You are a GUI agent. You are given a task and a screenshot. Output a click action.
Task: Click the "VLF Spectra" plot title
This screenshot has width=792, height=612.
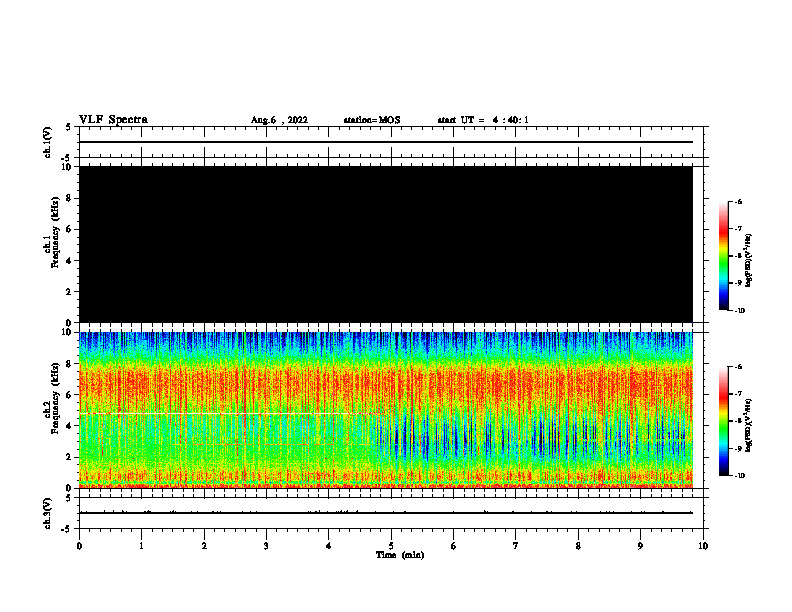pos(113,120)
